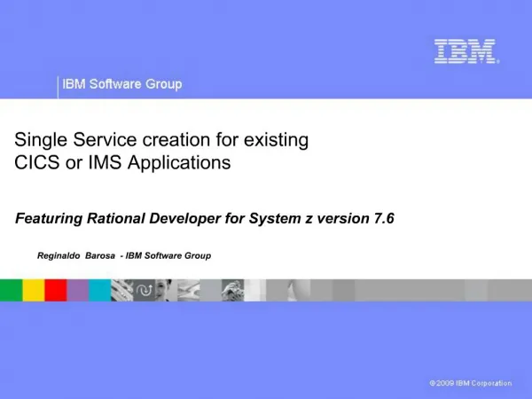The width and height of the screenshot is (532, 399).
Task: Click the text "CICS or IMS Applications"
Action: [x=122, y=162]
